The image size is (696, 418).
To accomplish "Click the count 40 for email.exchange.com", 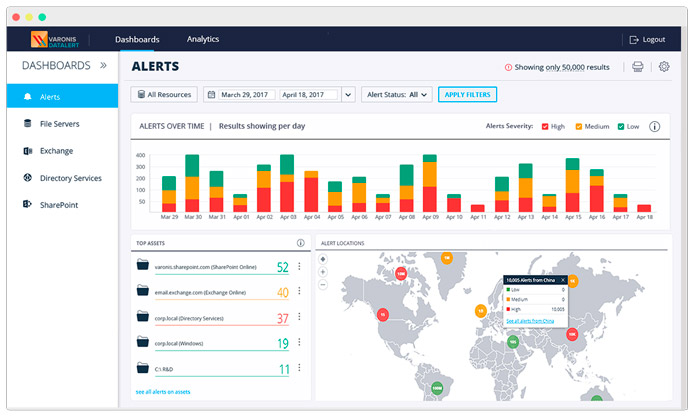I will pyautogui.click(x=283, y=292).
